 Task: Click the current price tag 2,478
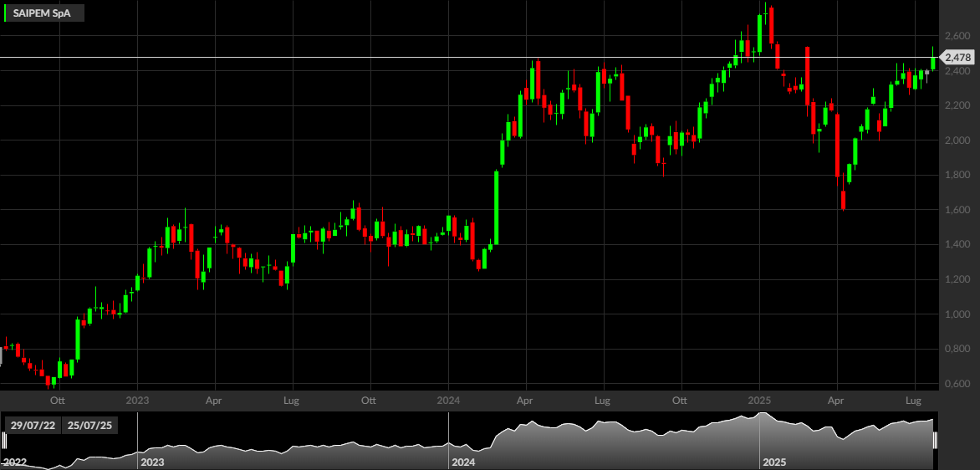(x=957, y=58)
